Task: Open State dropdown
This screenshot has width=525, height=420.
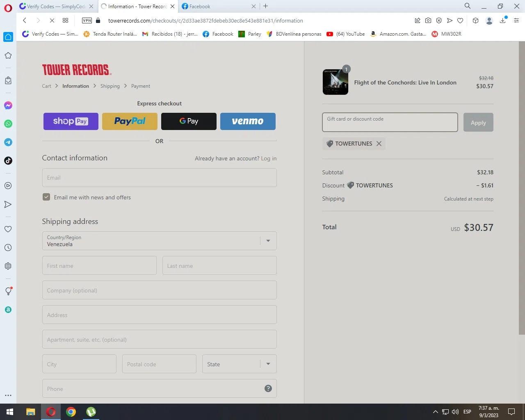Action: coord(240,364)
